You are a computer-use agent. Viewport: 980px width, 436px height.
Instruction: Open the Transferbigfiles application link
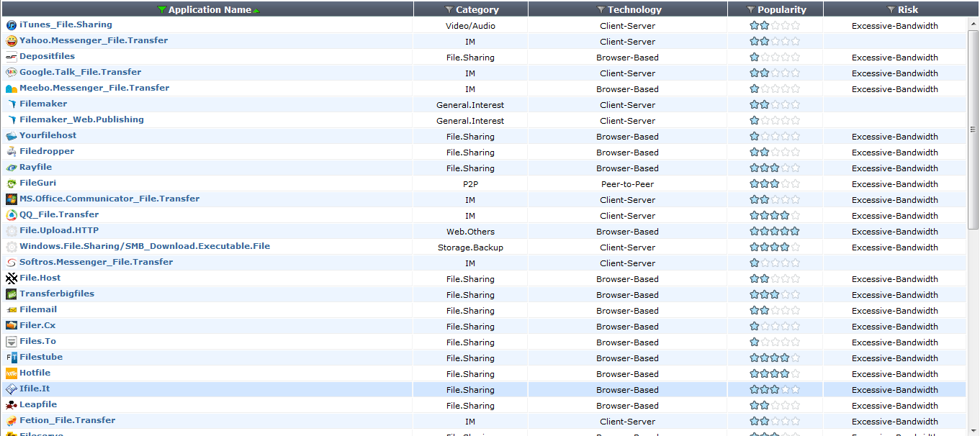tap(57, 294)
